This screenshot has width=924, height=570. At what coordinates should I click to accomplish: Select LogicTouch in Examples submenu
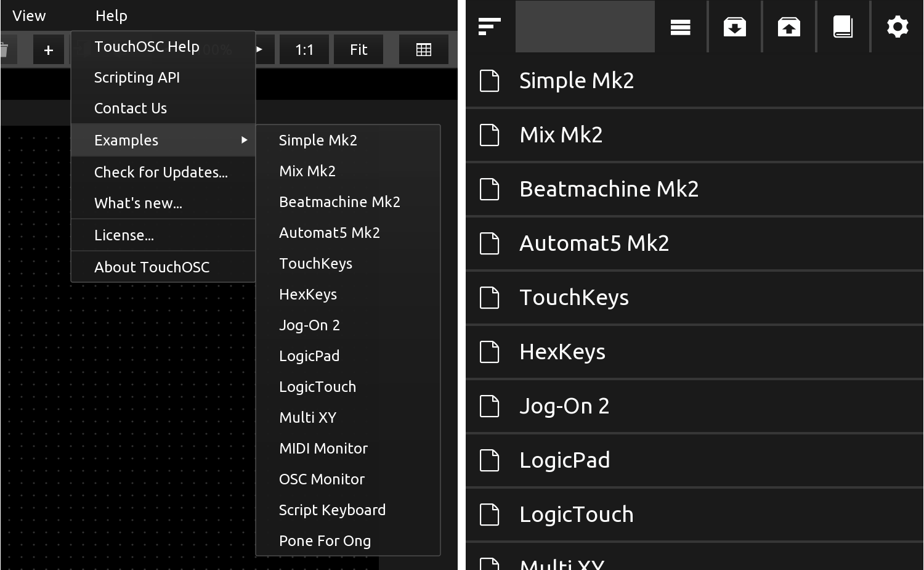click(348, 387)
